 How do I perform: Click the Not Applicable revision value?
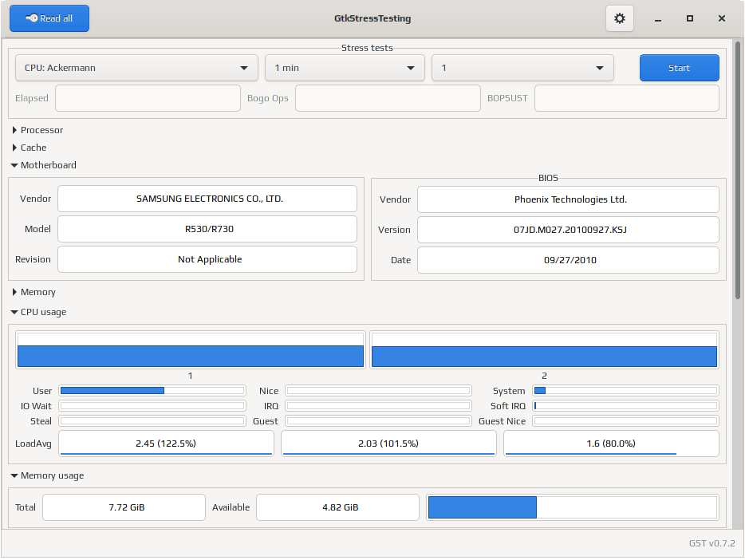coord(207,259)
